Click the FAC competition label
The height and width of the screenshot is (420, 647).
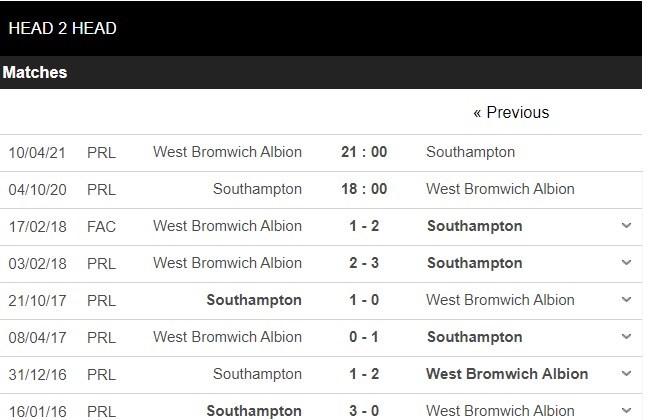tap(102, 226)
